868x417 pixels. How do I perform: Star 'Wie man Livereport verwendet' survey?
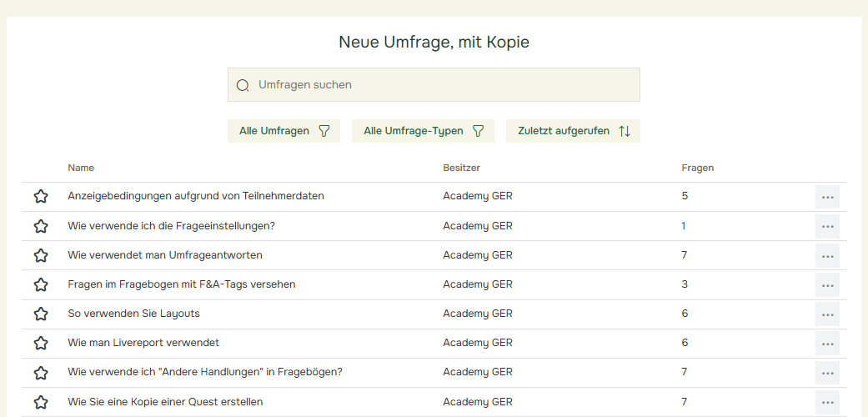[x=40, y=344]
